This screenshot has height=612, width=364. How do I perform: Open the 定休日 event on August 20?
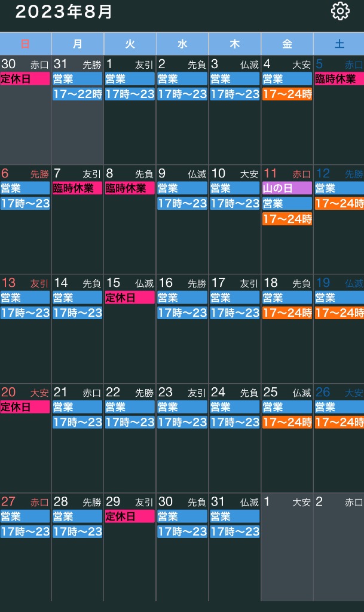click(x=25, y=407)
